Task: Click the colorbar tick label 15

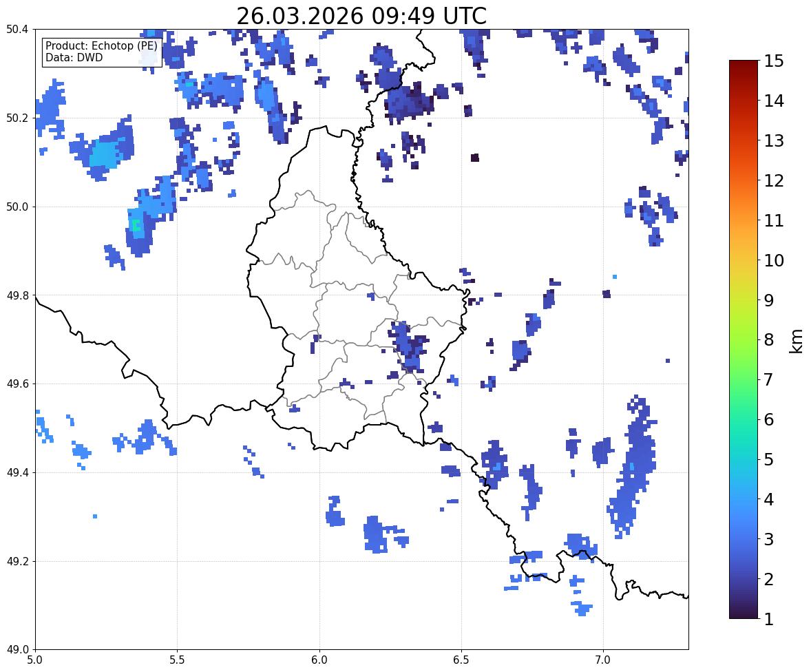Action: pyautogui.click(x=773, y=61)
